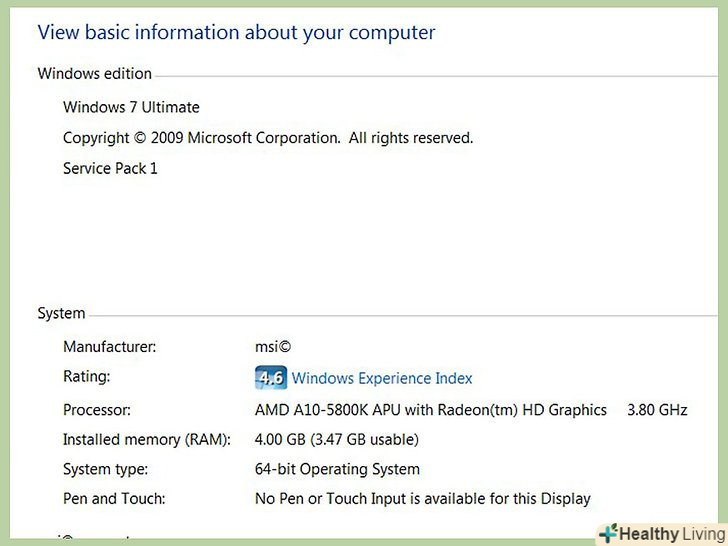This screenshot has width=728, height=546.
Task: Click the 4.6 rating score badge
Action: (x=270, y=378)
